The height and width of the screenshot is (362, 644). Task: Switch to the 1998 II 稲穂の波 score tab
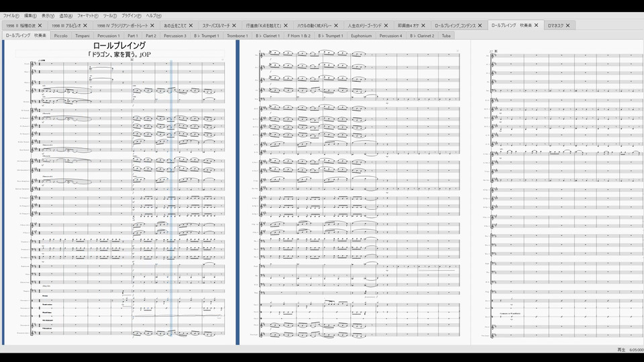(x=21, y=25)
